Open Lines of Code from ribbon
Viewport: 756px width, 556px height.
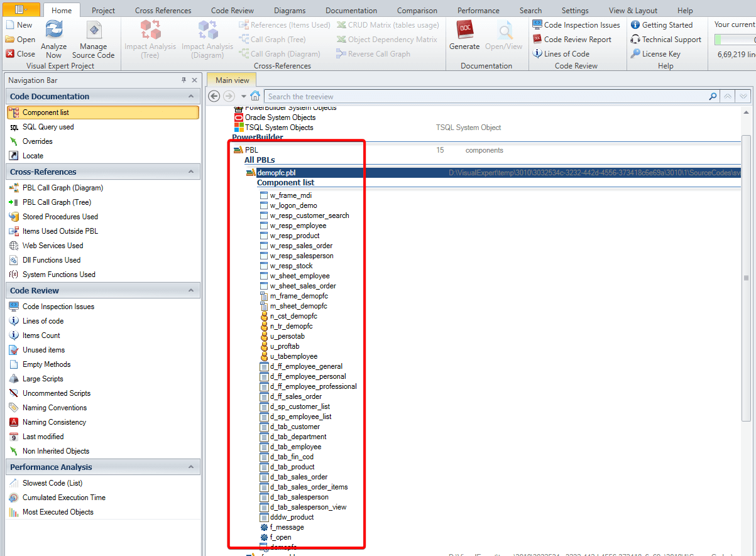point(561,54)
